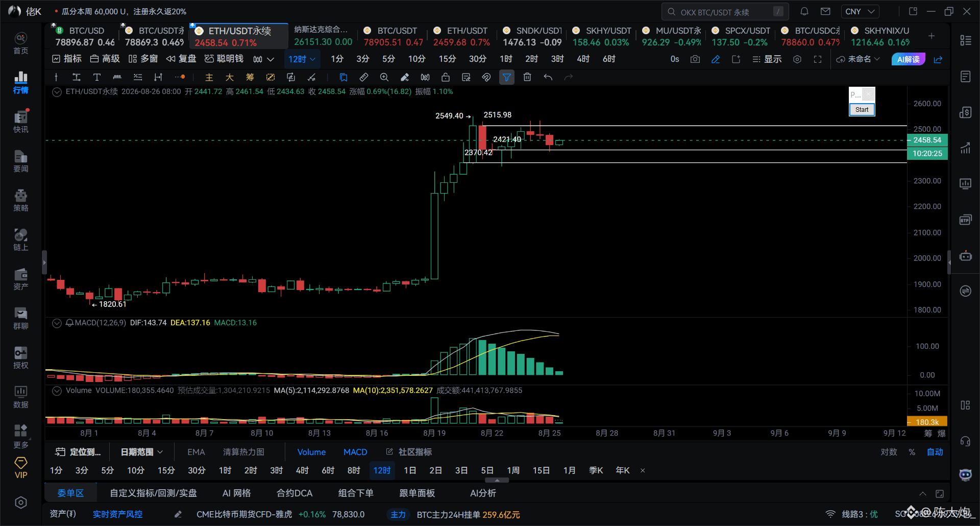
Task: Switch to the 纳斯达克综合 ticker tab
Action: point(323,36)
